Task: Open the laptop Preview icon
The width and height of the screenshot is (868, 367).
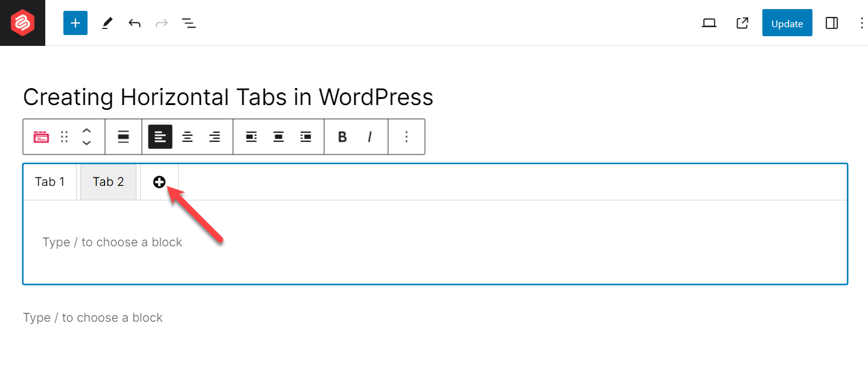Action: click(709, 23)
